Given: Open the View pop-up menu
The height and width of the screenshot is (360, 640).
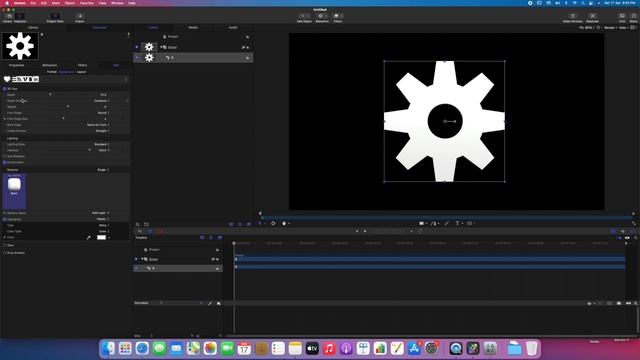Looking at the screenshot, I should click(x=623, y=27).
